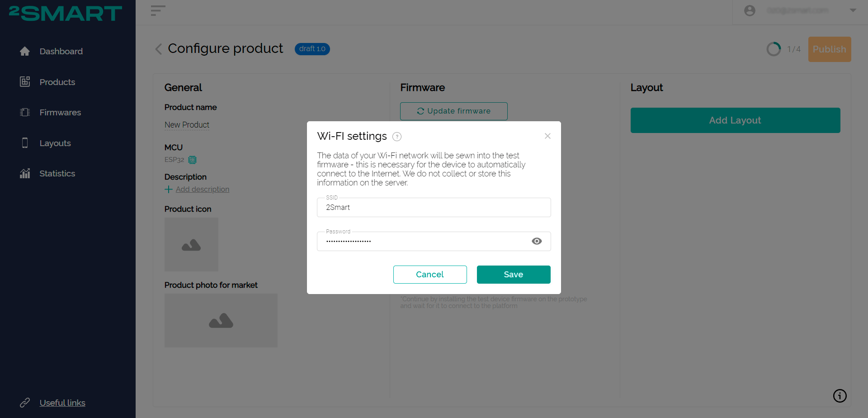This screenshot has width=868, height=418.
Task: Focus the SSID input field
Action: click(x=434, y=207)
